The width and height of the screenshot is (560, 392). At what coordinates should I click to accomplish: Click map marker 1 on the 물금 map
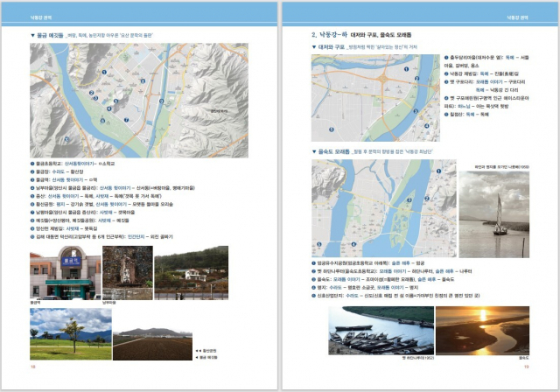(x=102, y=73)
